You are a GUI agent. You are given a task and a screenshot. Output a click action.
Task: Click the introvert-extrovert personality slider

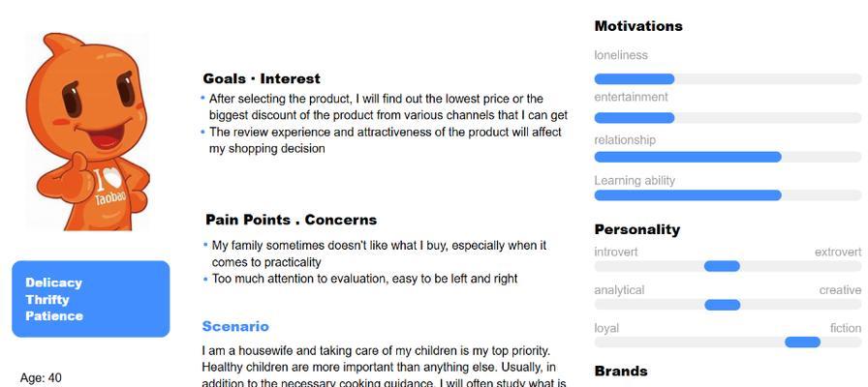tap(728, 266)
